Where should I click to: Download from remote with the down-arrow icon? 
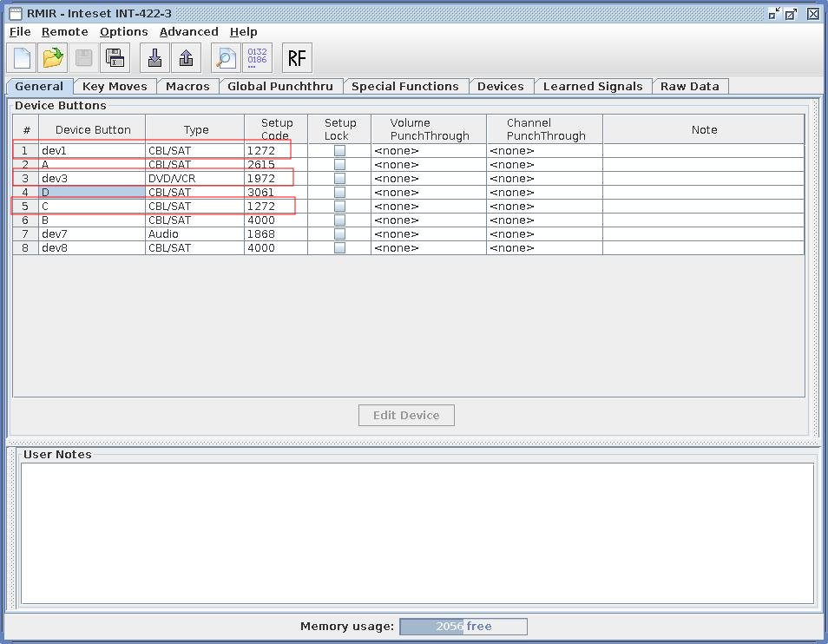[x=154, y=57]
